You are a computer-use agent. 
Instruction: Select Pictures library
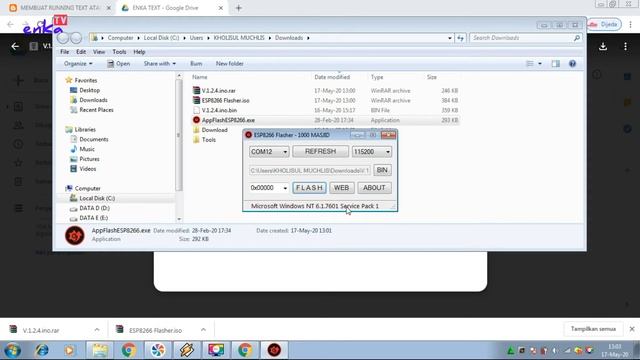coord(89,159)
